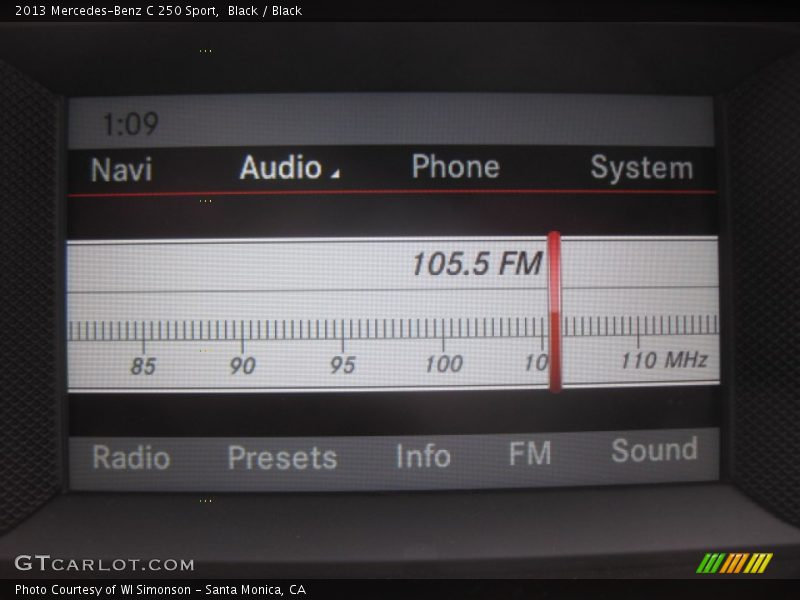
Task: Switch to the Phone menu
Action: pos(455,167)
